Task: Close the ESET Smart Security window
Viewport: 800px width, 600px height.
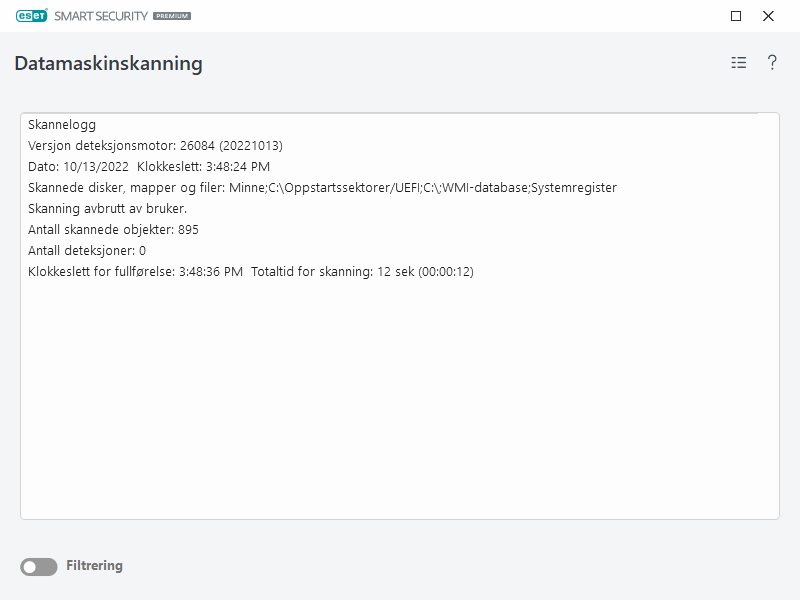Action: [768, 16]
